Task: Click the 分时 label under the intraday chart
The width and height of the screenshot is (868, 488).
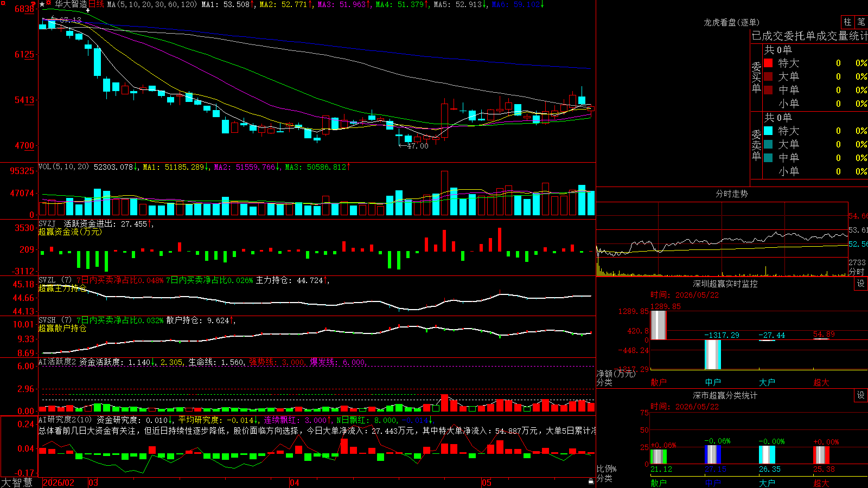Action: click(x=857, y=272)
